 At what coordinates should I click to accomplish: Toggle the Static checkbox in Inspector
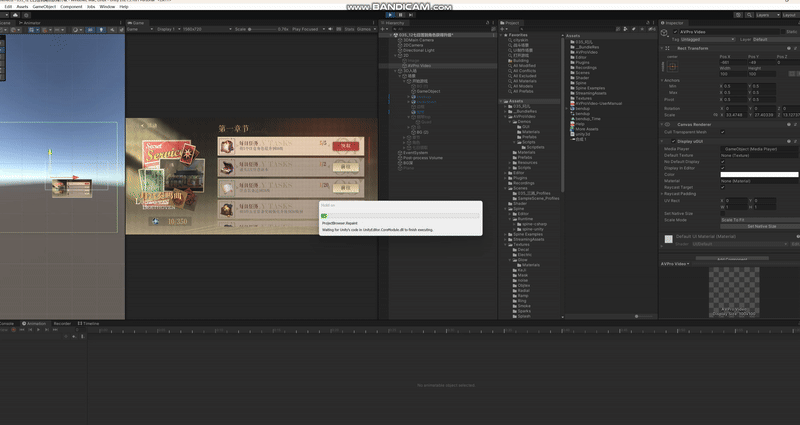pos(783,32)
